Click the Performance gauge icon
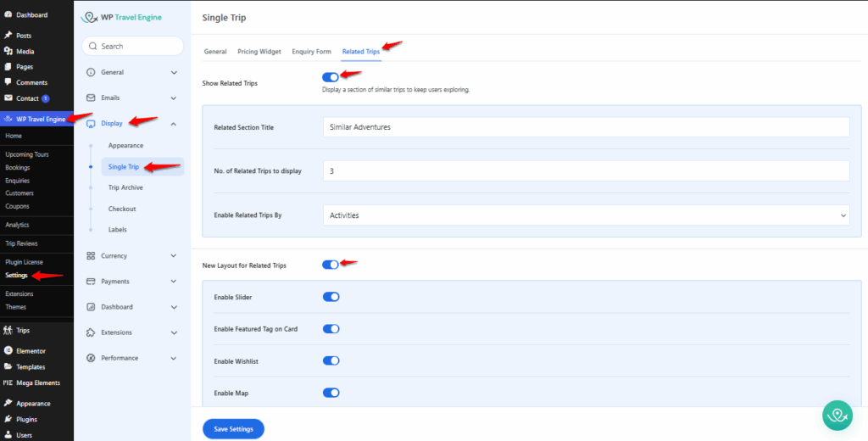This screenshot has width=868, height=441. coord(92,358)
